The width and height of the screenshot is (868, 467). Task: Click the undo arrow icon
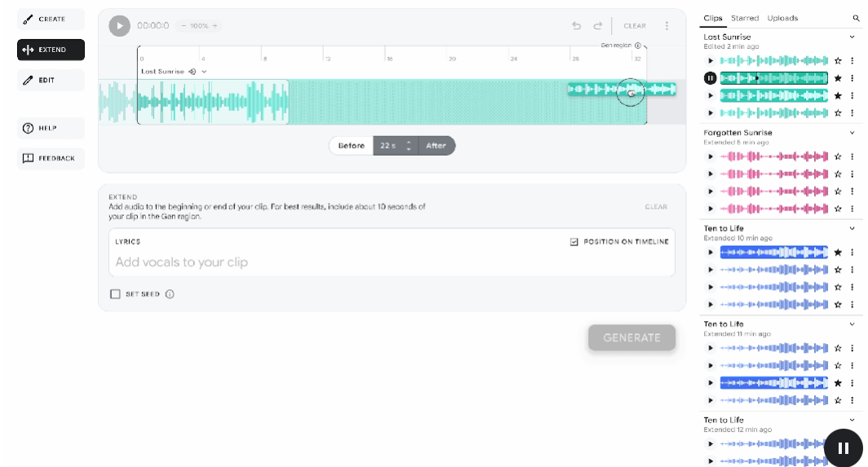pyautogui.click(x=577, y=26)
